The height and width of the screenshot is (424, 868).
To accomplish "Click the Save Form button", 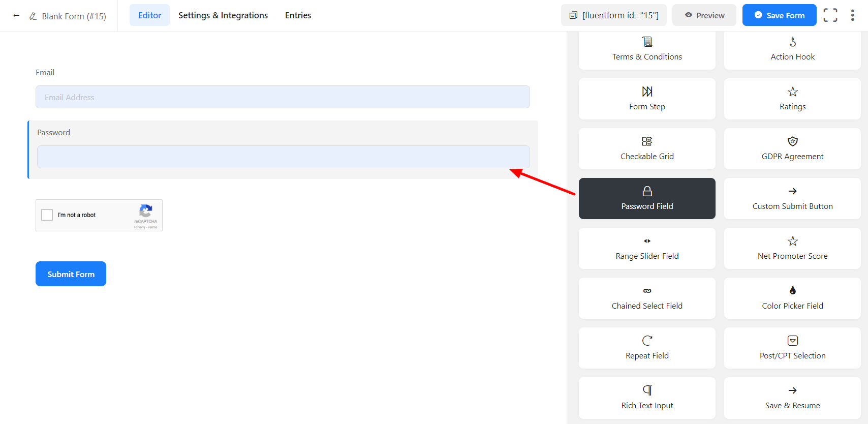I will (x=779, y=15).
